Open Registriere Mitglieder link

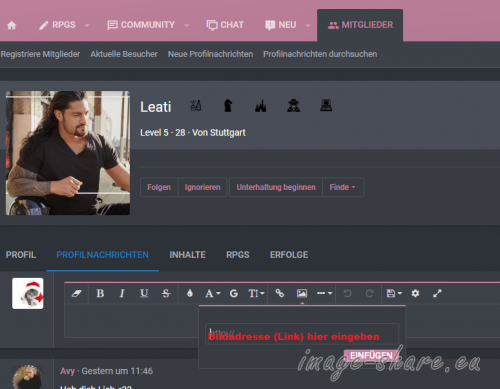[x=40, y=54]
